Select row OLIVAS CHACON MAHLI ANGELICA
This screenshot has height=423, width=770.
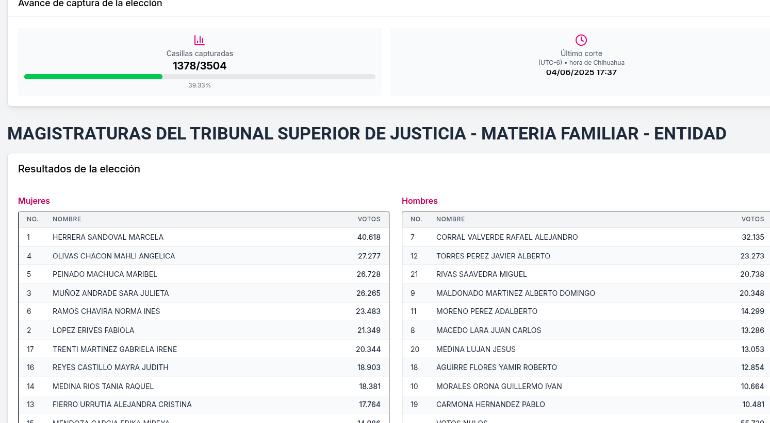point(204,256)
